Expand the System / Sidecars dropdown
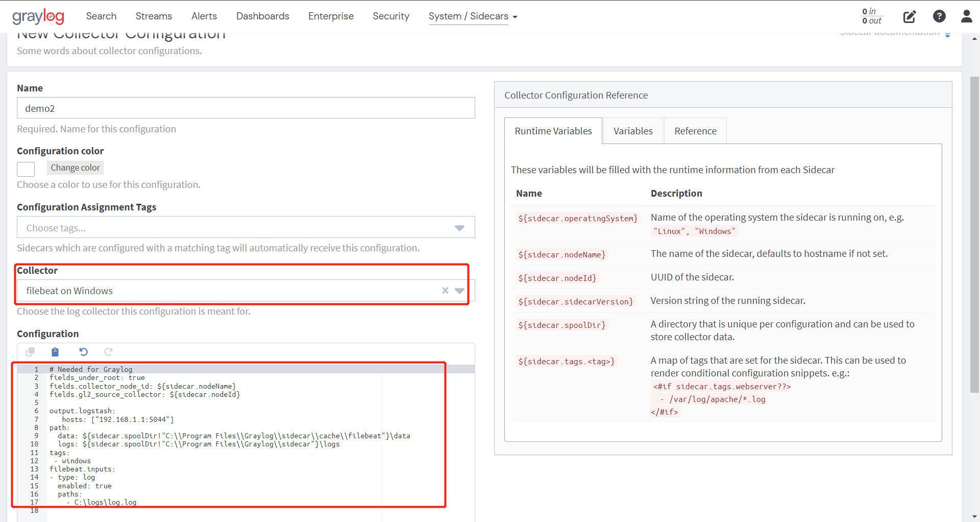The image size is (980, 522). 473,16
